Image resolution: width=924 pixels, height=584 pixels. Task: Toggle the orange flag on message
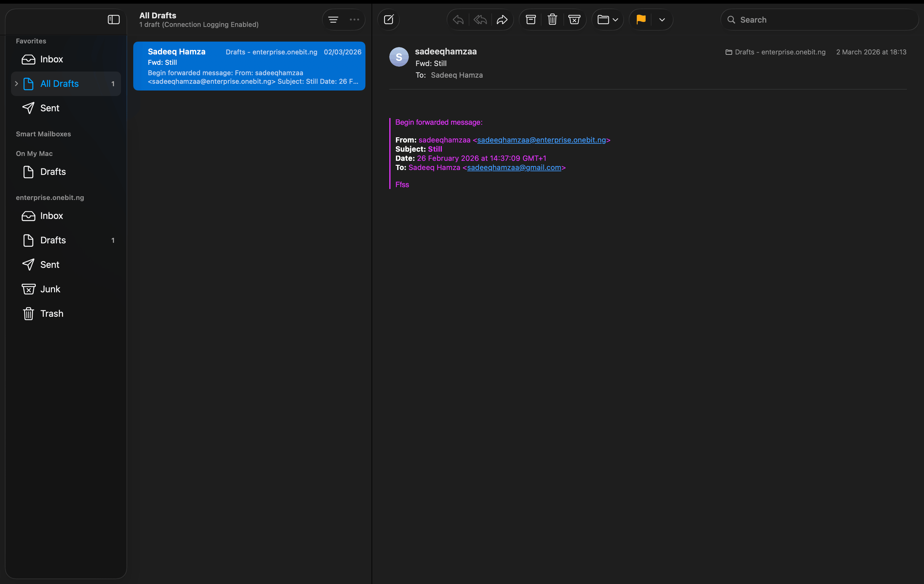[641, 20]
